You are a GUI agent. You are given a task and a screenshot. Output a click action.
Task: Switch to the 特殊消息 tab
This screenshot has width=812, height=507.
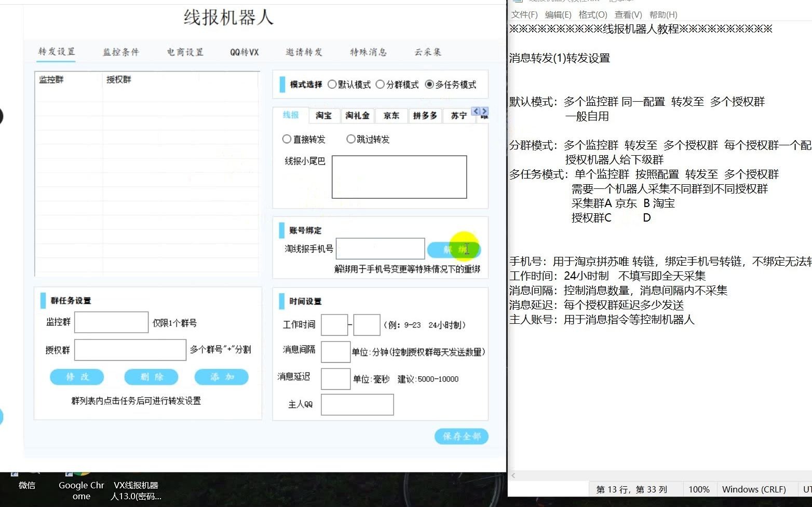click(x=369, y=52)
